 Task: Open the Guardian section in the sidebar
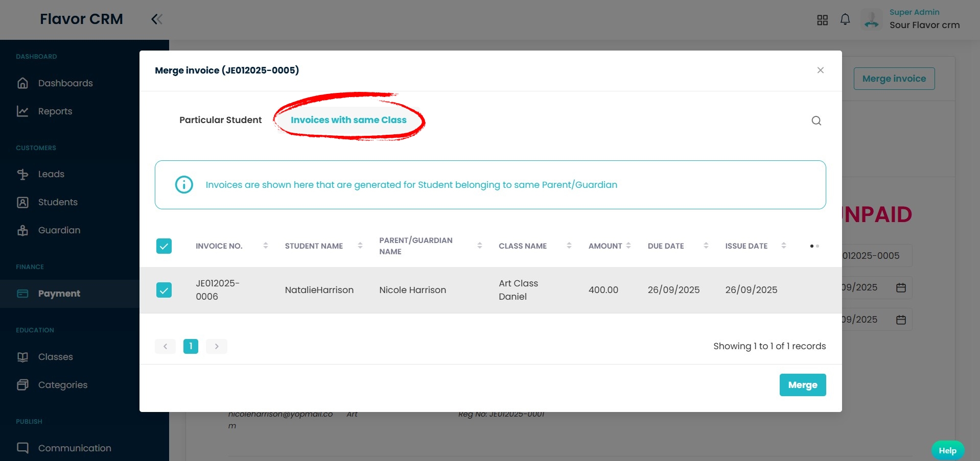click(59, 230)
